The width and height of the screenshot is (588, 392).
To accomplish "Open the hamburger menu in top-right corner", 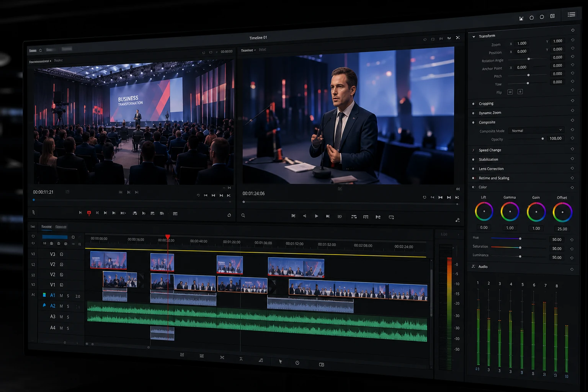I will tap(571, 15).
